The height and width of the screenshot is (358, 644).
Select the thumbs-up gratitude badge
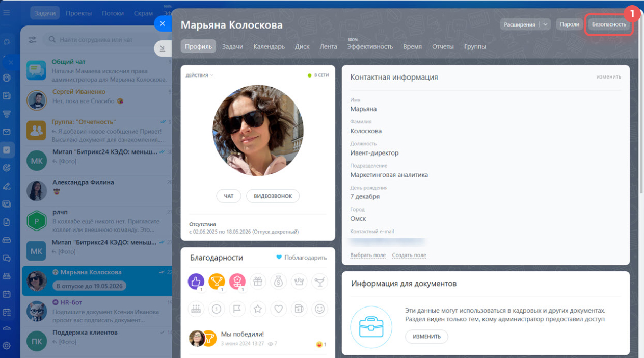click(196, 281)
